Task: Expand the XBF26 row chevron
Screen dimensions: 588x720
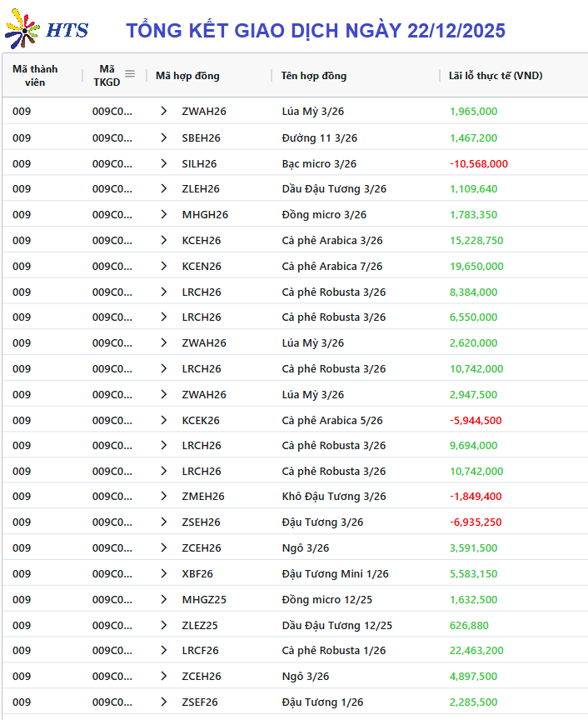Action: click(x=164, y=573)
